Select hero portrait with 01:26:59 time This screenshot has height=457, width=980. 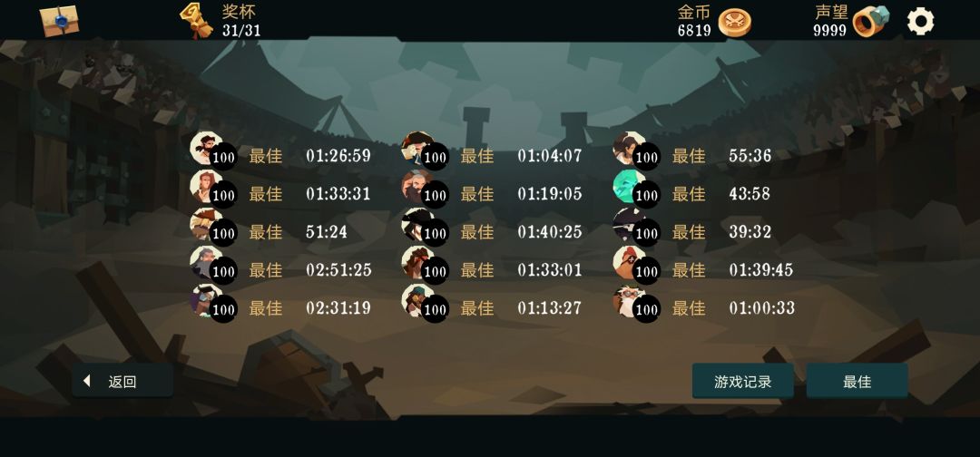[x=206, y=148]
